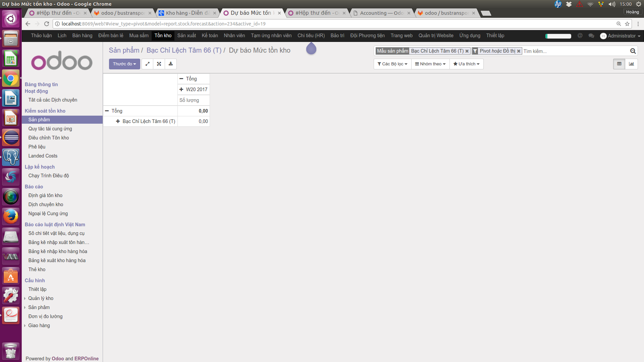Click the Expand all pivot icon
The image size is (644, 362).
click(x=159, y=64)
